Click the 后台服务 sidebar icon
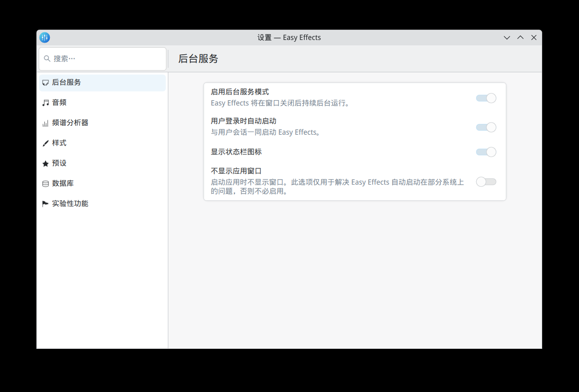The image size is (579, 392). click(45, 83)
